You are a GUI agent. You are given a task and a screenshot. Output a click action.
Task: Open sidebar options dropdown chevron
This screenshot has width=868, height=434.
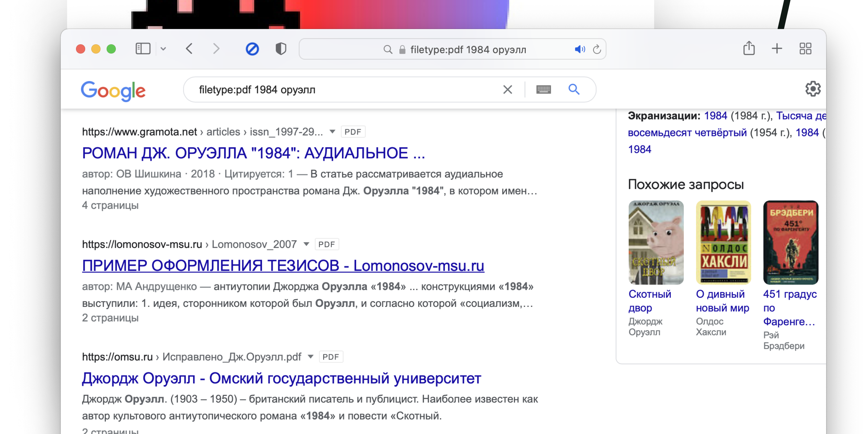tap(164, 49)
